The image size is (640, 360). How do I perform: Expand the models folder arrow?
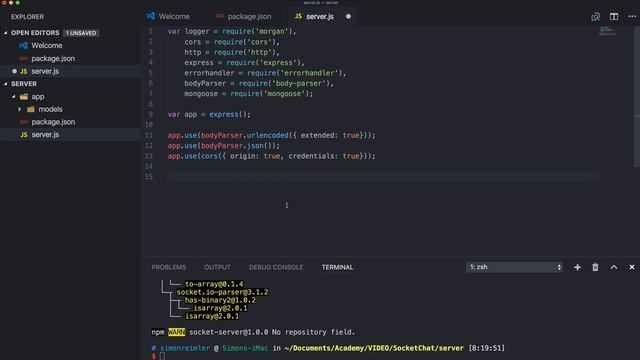(x=20, y=109)
